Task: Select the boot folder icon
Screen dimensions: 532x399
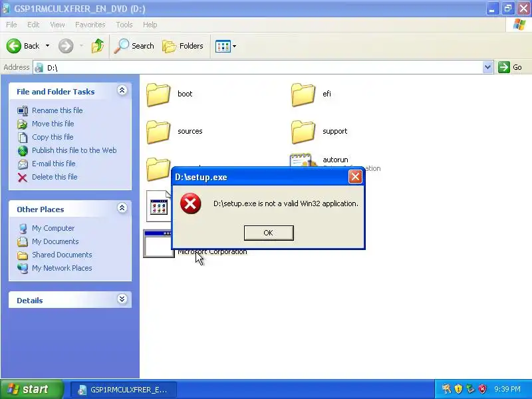Action: [x=158, y=94]
